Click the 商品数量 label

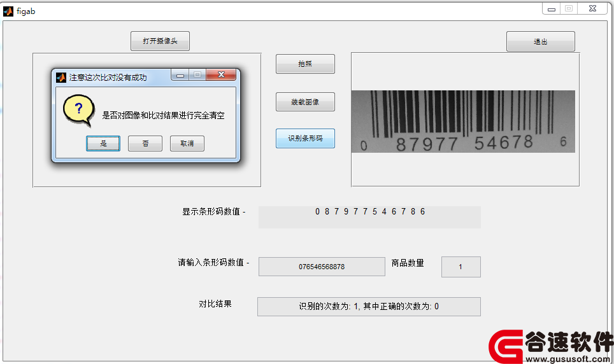click(x=408, y=263)
